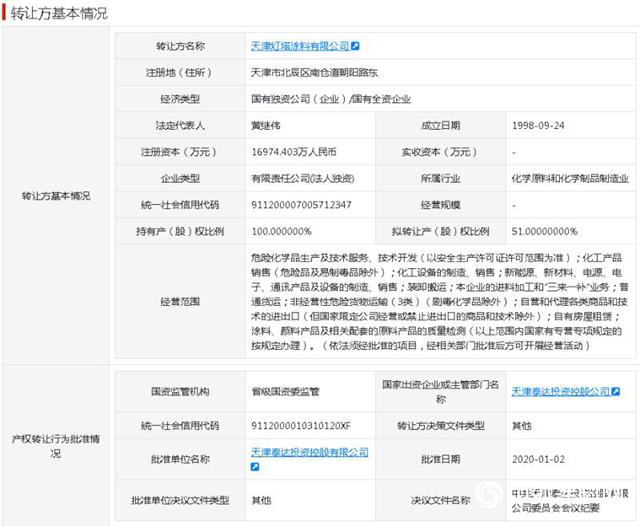Click the 决议文件名称 label
The width and height of the screenshot is (640, 526).
(441, 500)
